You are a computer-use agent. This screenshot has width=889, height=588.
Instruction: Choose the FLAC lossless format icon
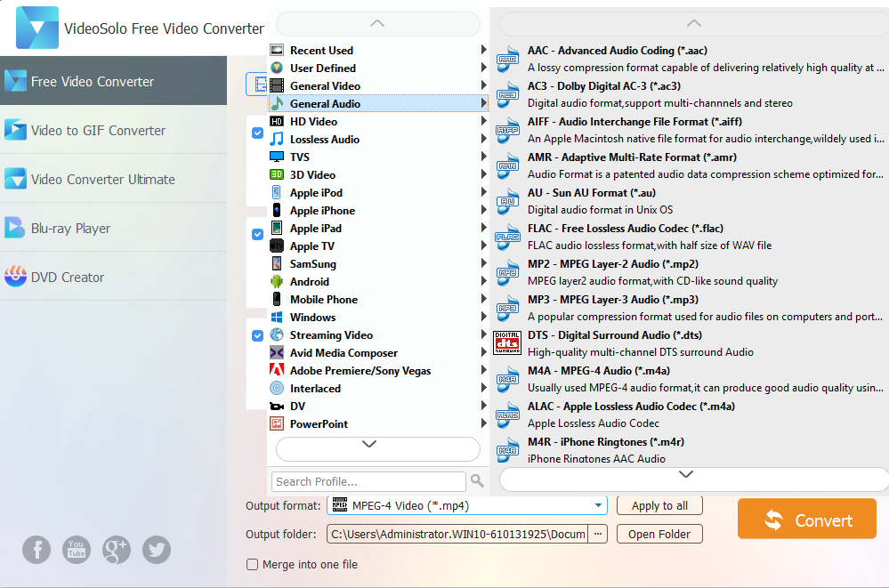[507, 237]
